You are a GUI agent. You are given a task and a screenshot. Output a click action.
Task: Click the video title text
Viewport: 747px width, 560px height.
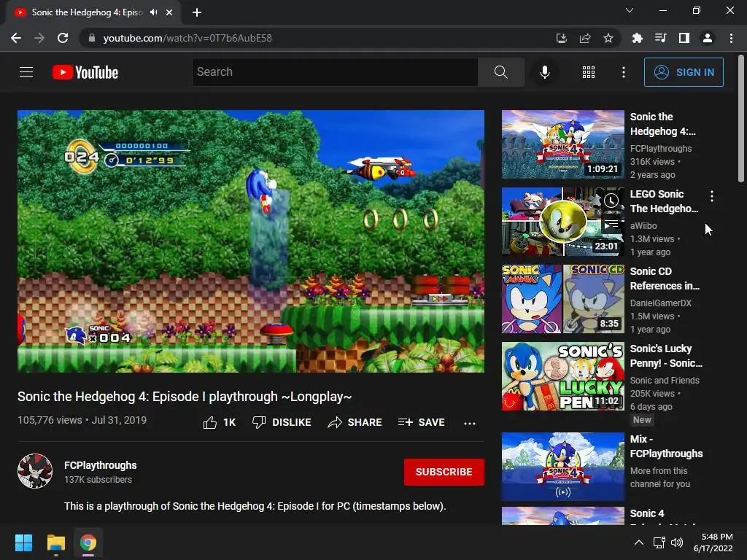coord(185,397)
